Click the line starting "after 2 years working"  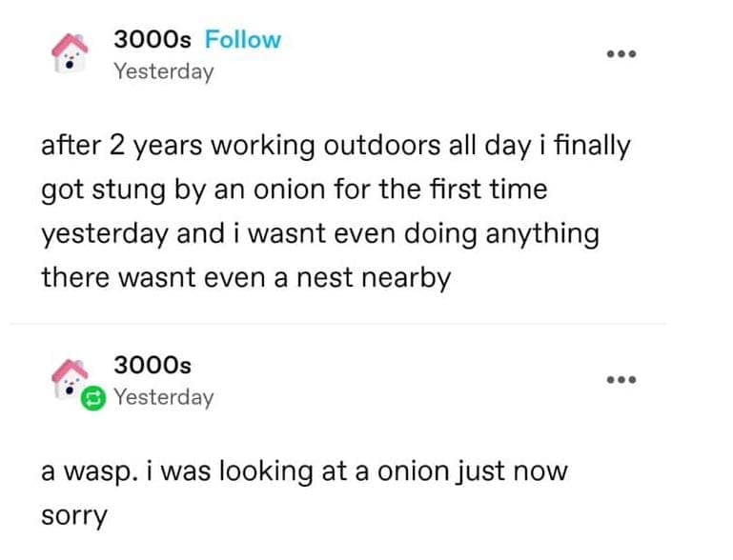(336, 147)
